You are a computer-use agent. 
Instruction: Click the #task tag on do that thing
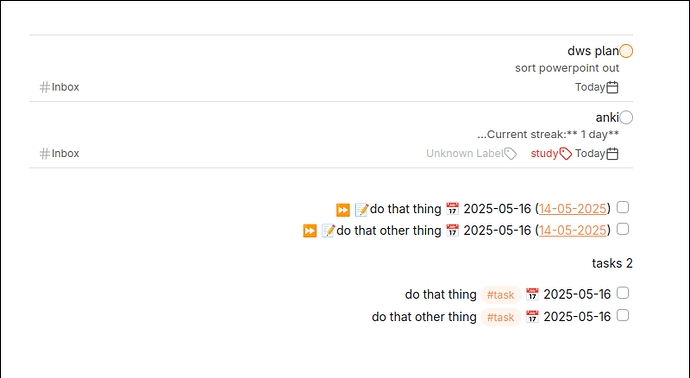pyautogui.click(x=501, y=295)
